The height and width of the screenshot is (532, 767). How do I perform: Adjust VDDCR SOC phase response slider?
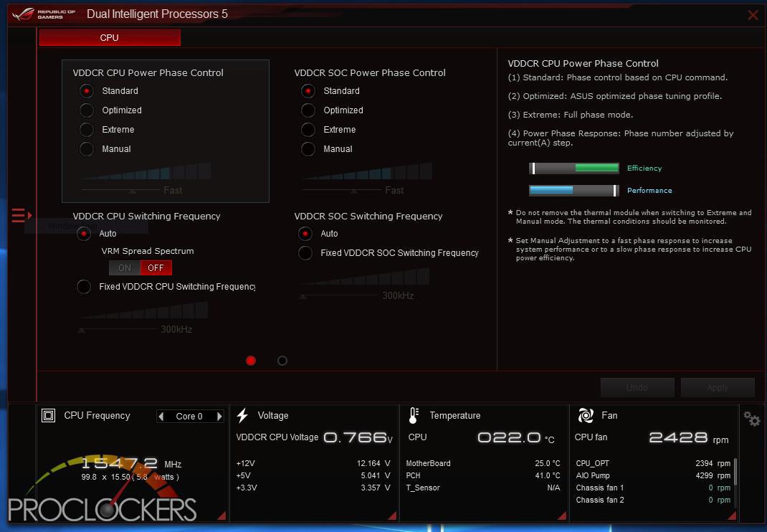[353, 191]
